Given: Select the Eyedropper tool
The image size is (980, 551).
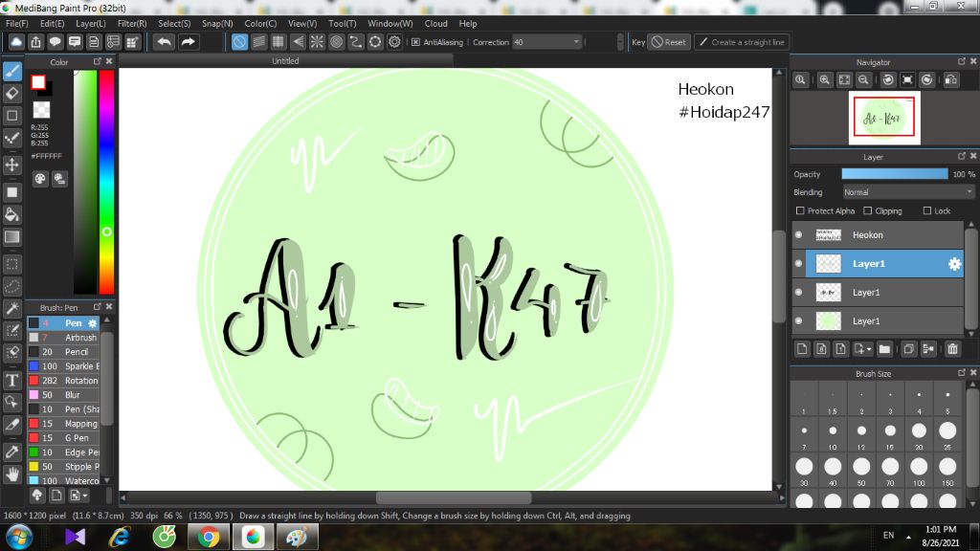Looking at the screenshot, I should (11, 452).
